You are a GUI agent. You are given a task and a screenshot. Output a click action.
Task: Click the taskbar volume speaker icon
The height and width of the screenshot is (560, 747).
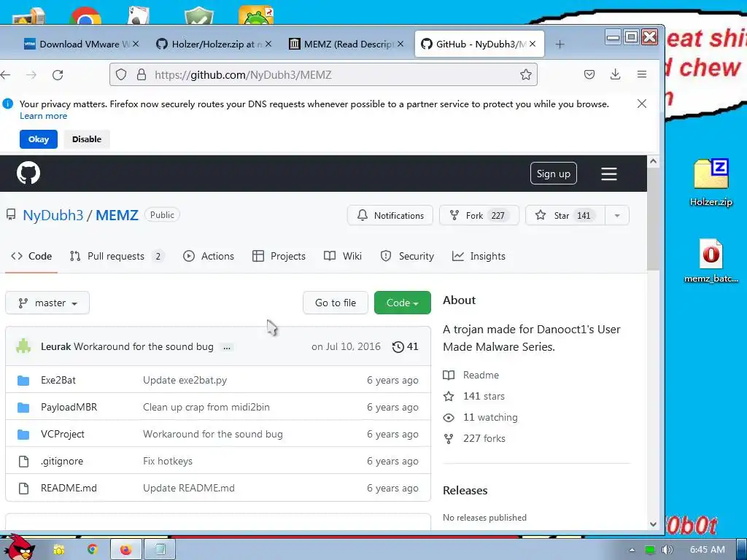(667, 550)
